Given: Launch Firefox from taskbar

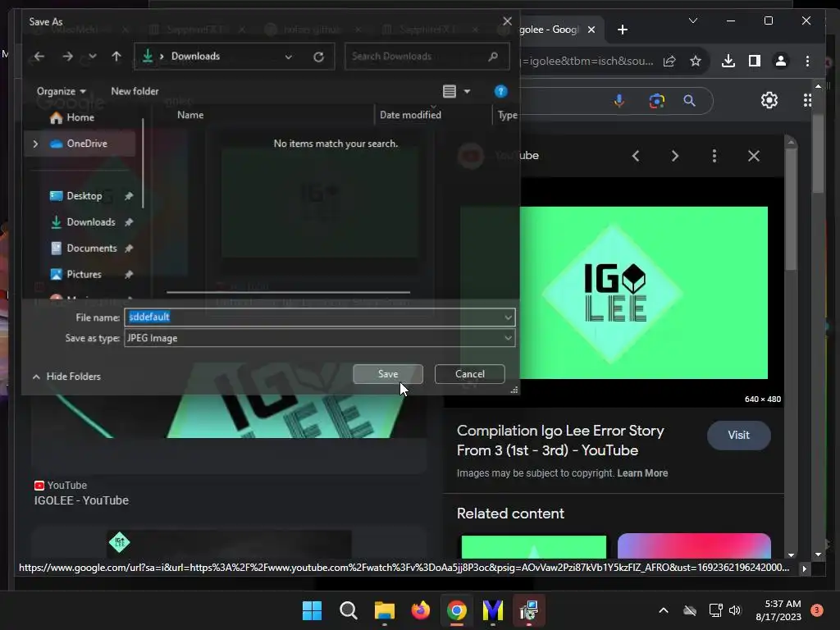Looking at the screenshot, I should click(x=421, y=610).
